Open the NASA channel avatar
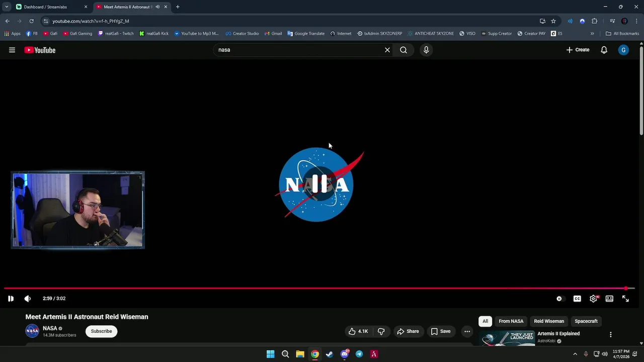 [x=32, y=331]
